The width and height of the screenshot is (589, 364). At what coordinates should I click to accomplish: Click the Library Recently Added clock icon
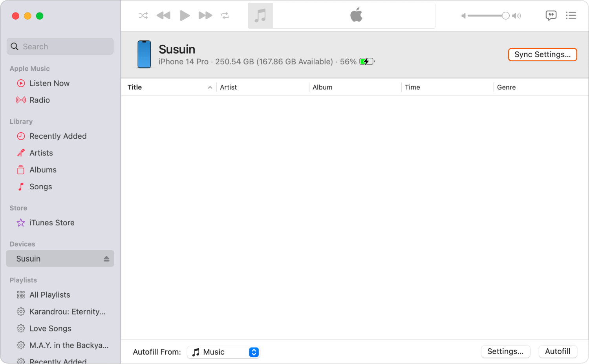[x=21, y=136]
